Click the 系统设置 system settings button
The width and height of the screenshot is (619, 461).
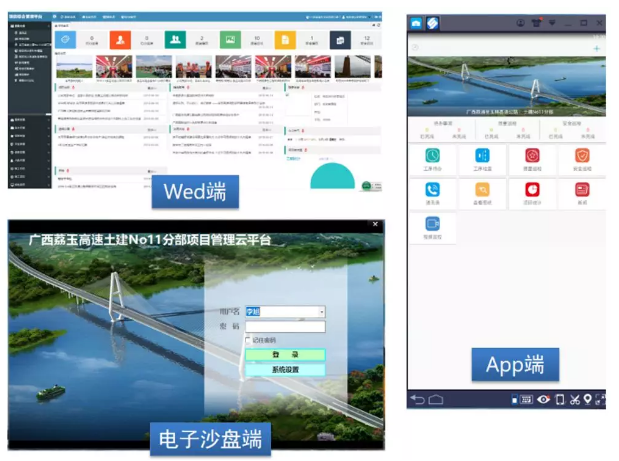click(285, 369)
